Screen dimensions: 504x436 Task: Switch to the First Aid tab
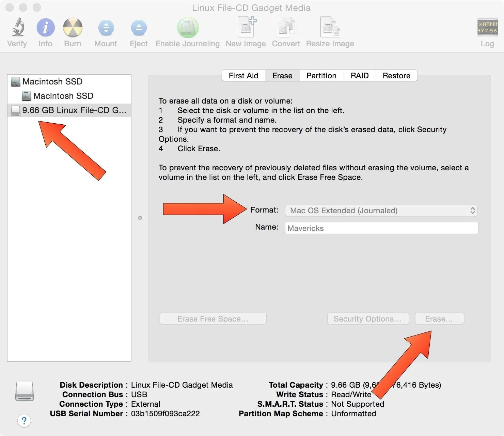pos(243,76)
